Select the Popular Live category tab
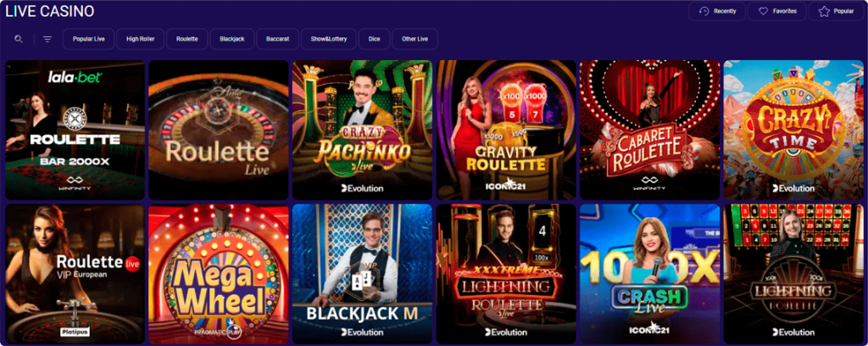The height and width of the screenshot is (346, 868). [x=88, y=39]
